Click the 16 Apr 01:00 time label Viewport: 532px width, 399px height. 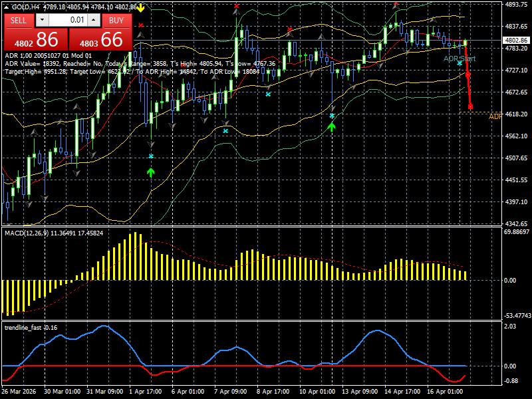point(445,391)
